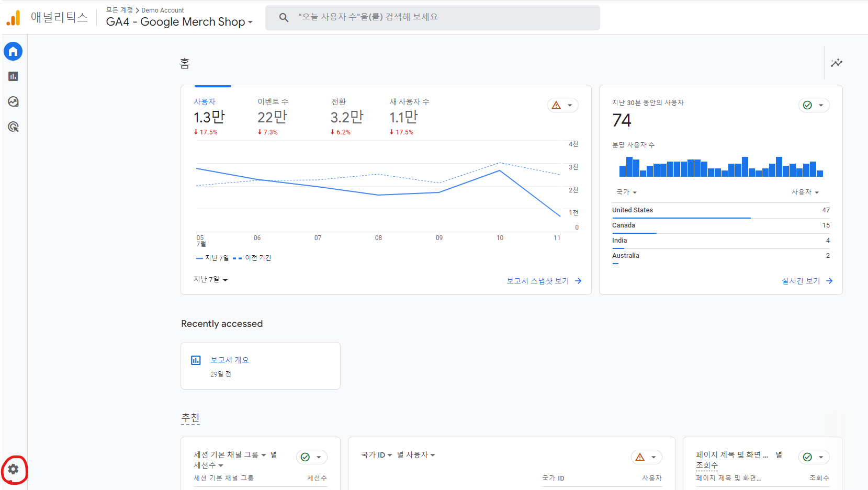Open the Reports section from the sidebar
868x490 pixels.
(13, 76)
